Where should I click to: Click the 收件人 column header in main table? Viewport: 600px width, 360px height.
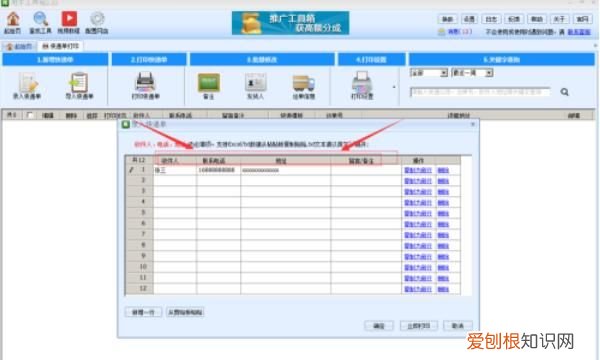[x=141, y=115]
